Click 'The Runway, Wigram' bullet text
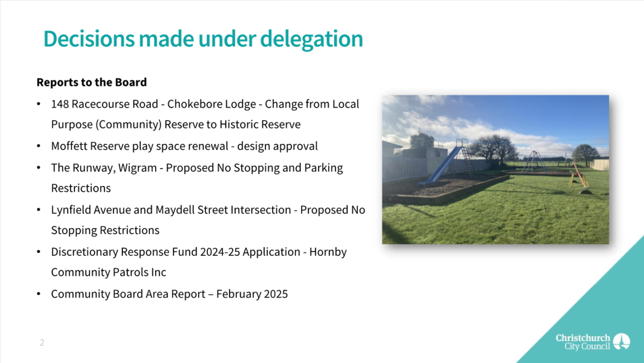This screenshot has width=644, height=363. point(197,168)
